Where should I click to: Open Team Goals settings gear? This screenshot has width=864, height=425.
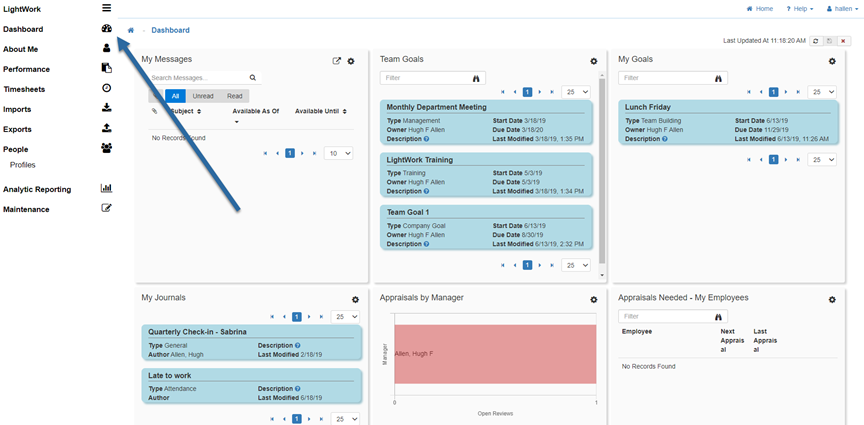tap(593, 61)
